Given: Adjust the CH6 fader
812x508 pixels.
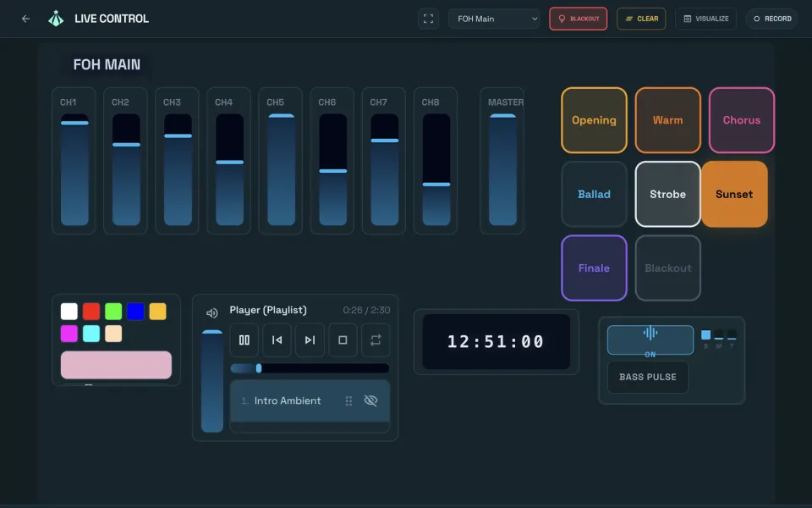Looking at the screenshot, I should [333, 169].
